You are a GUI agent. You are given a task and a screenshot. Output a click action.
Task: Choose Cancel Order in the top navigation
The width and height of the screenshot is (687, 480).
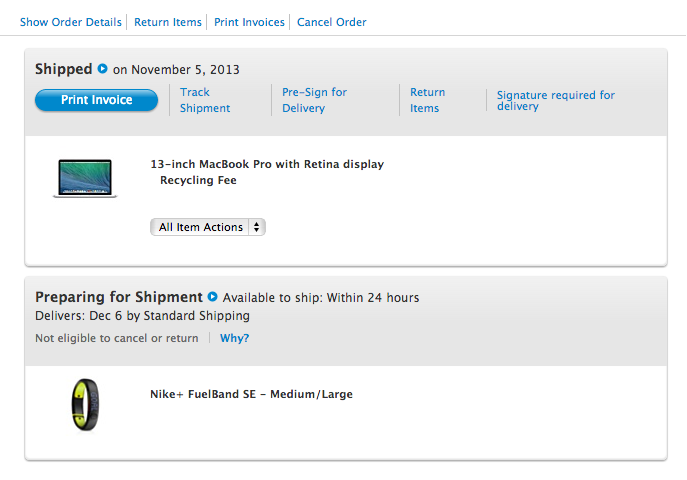(332, 22)
